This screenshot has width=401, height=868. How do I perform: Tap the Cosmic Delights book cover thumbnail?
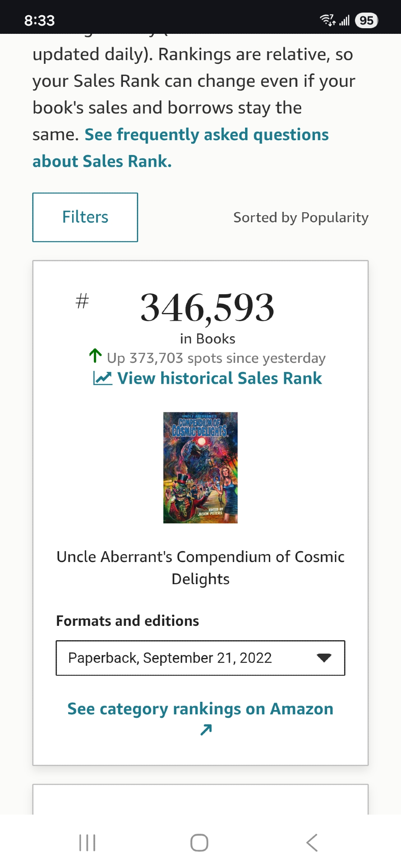[200, 467]
